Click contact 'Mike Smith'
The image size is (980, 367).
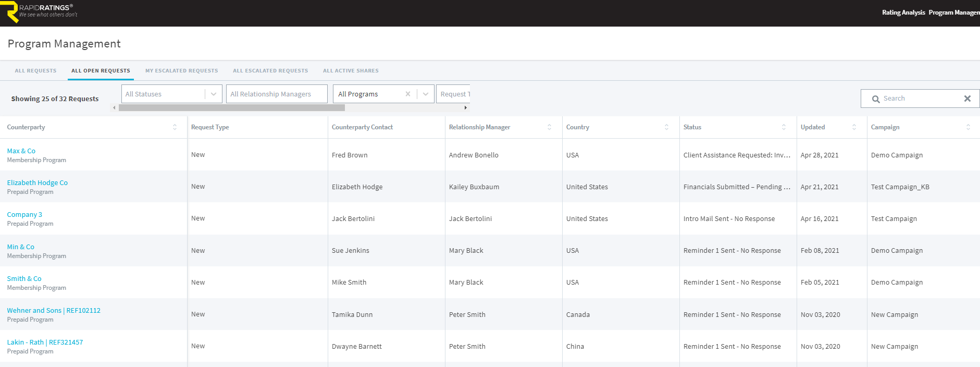point(349,283)
